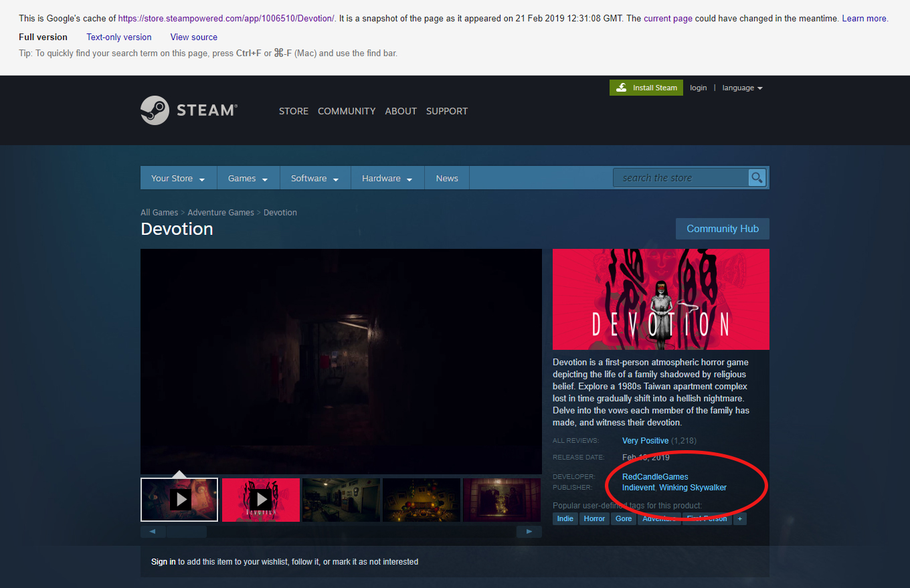Expand the Software dropdown
Image resolution: width=910 pixels, height=588 pixels.
[x=315, y=179]
